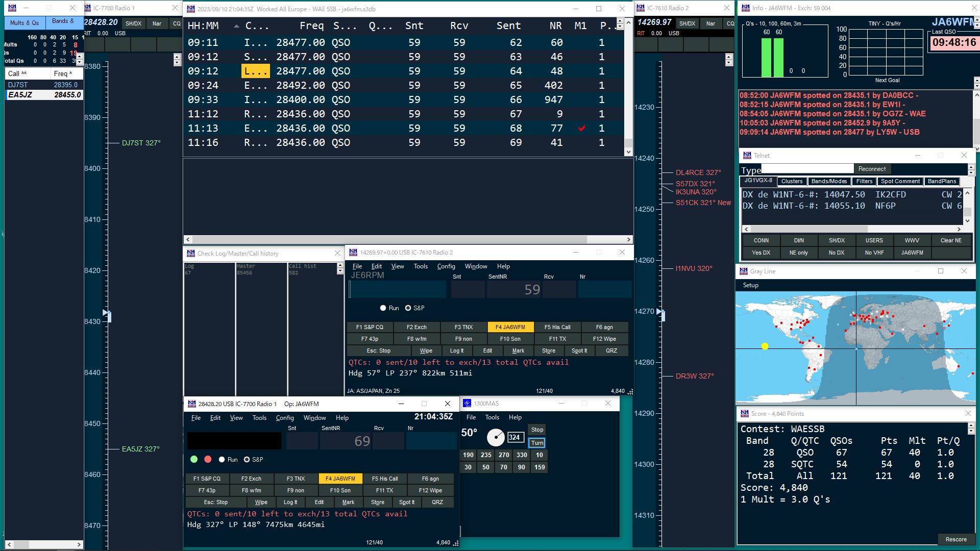This screenshot has height=551, width=980.
Task: Click the callsign field in Radio 2 entry window
Action: (x=398, y=289)
